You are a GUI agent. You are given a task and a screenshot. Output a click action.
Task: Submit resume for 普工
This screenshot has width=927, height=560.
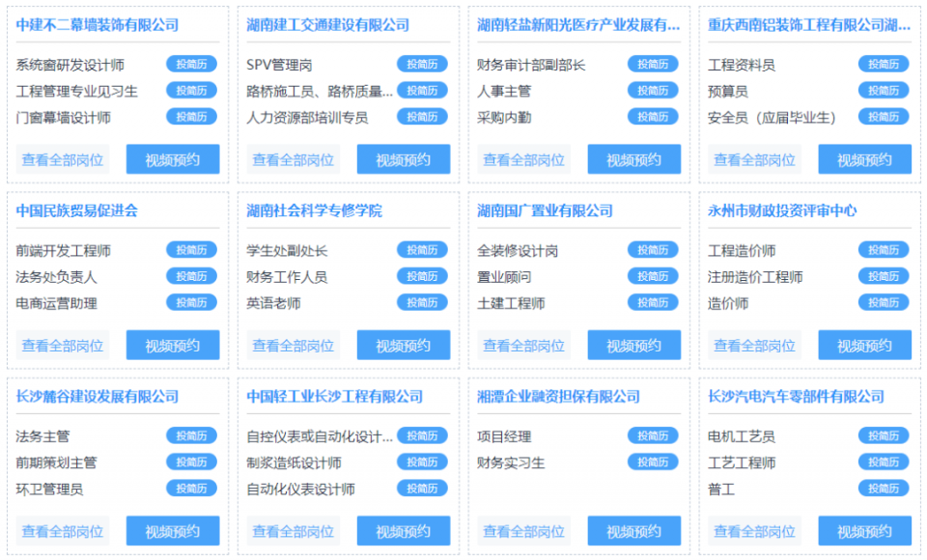point(884,488)
